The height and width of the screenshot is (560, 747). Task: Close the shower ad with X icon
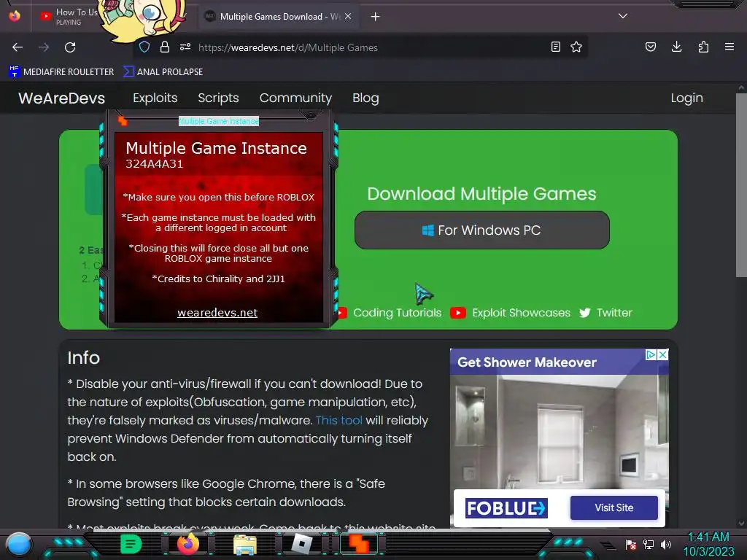pos(663,355)
